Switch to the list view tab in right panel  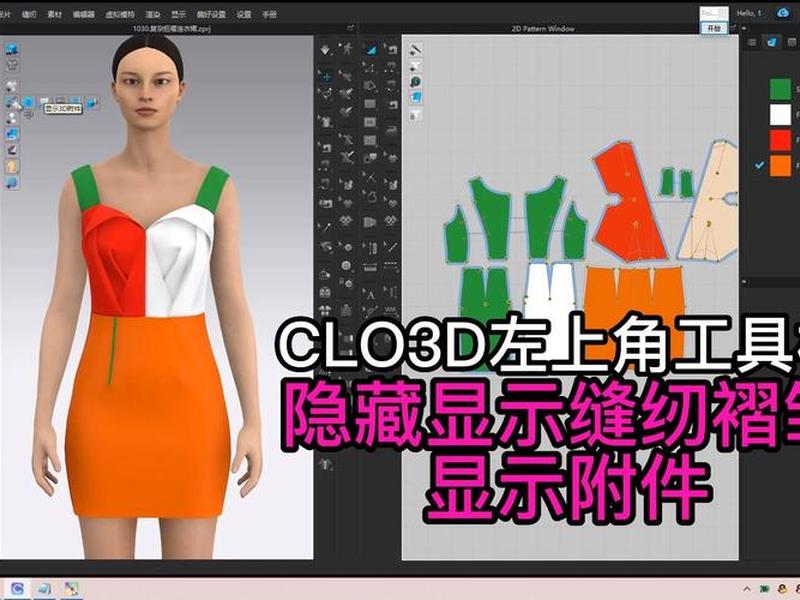(752, 42)
